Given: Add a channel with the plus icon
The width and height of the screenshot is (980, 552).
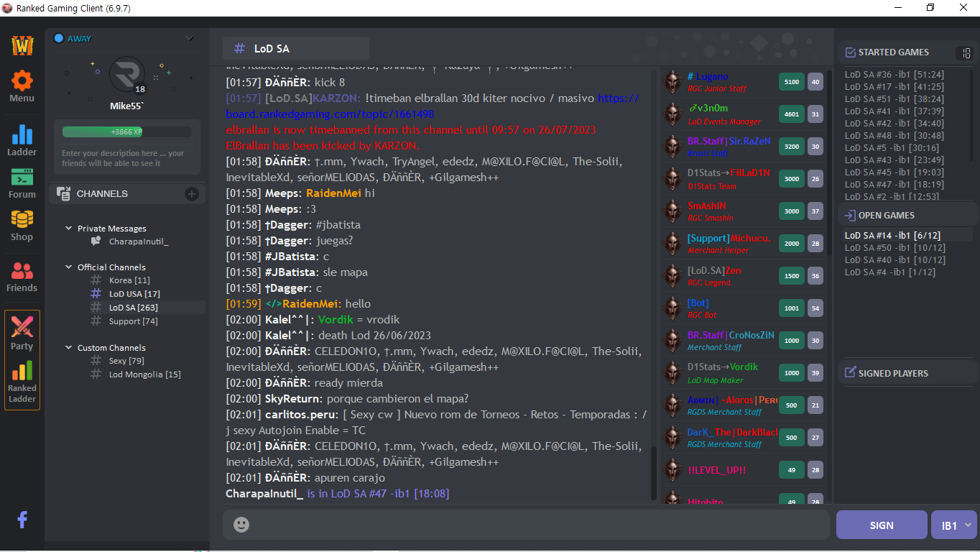Looking at the screenshot, I should tap(192, 193).
